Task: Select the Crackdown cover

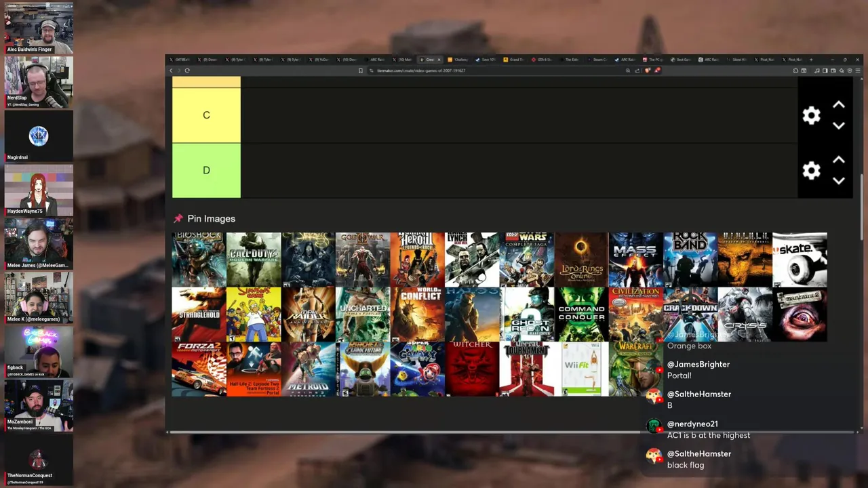Action: (x=690, y=314)
